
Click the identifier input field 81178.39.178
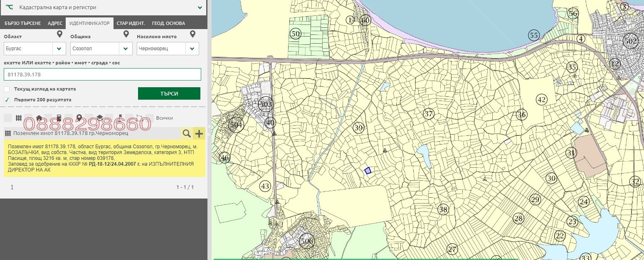pyautogui.click(x=102, y=75)
